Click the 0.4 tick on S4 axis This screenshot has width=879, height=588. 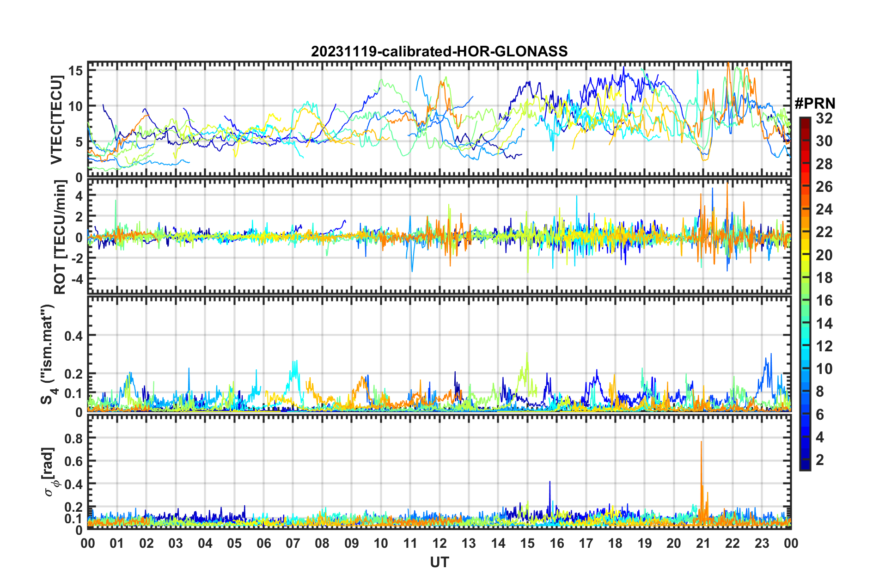point(73,336)
